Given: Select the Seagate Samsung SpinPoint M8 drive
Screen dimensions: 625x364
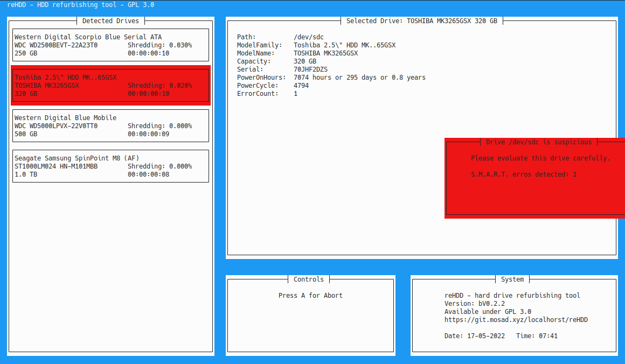Looking at the screenshot, I should coord(110,166).
